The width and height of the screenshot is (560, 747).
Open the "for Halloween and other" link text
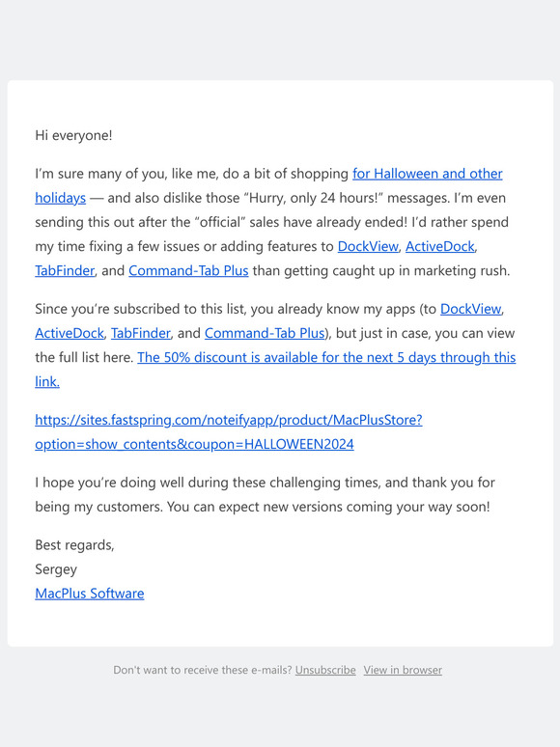pos(428,174)
